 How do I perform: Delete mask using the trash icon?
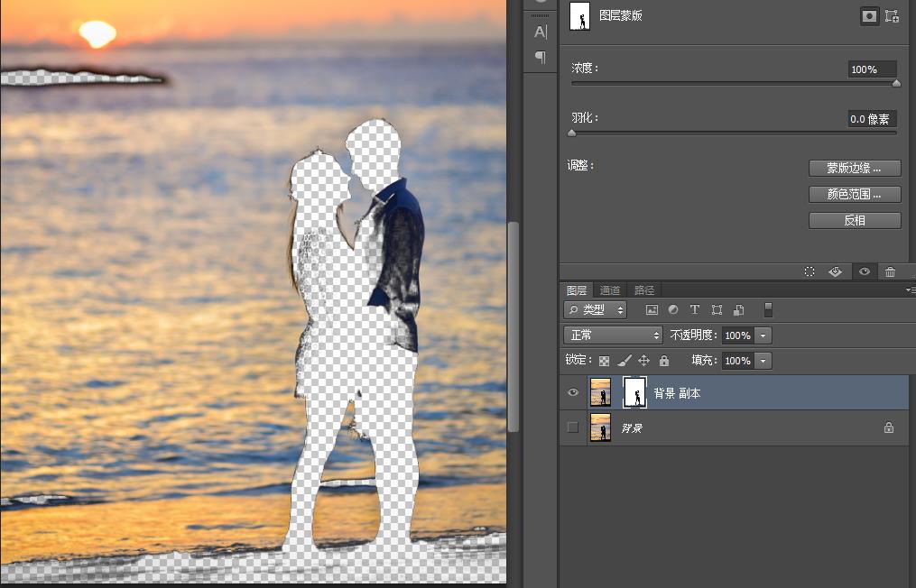tap(890, 271)
